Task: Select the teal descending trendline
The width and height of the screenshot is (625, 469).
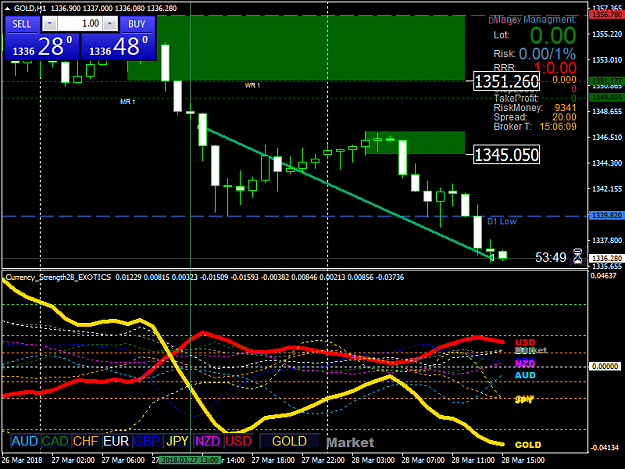Action: tap(346, 192)
